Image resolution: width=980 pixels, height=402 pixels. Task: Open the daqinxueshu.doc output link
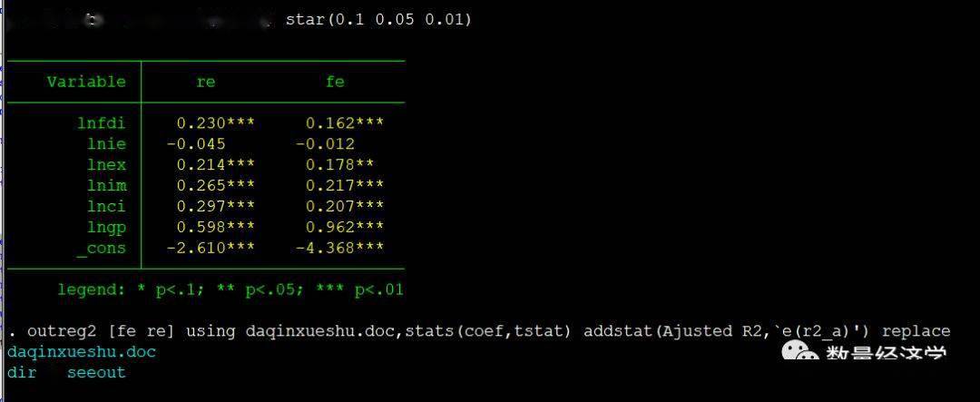click(x=82, y=352)
